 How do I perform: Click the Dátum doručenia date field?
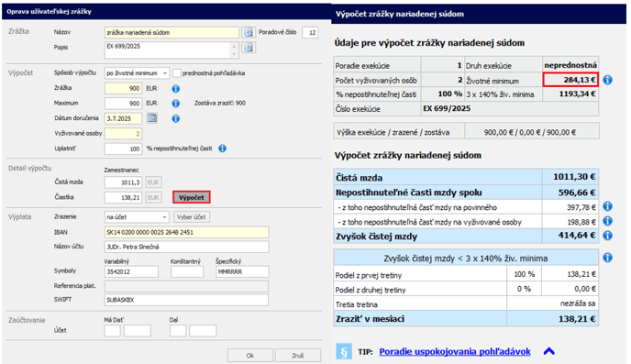pos(123,118)
